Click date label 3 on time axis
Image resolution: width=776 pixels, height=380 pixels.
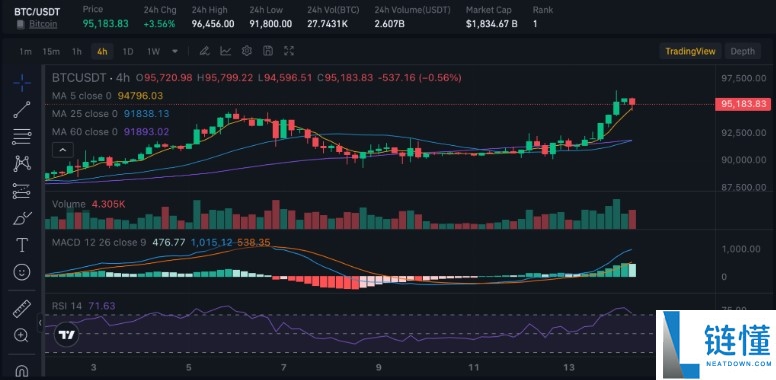click(94, 368)
